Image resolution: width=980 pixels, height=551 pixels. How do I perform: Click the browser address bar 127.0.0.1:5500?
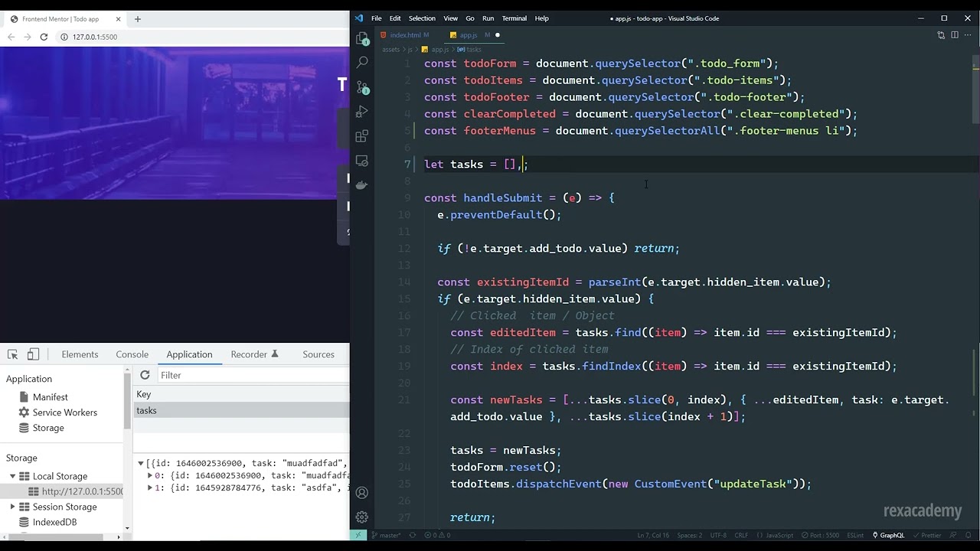[95, 37]
